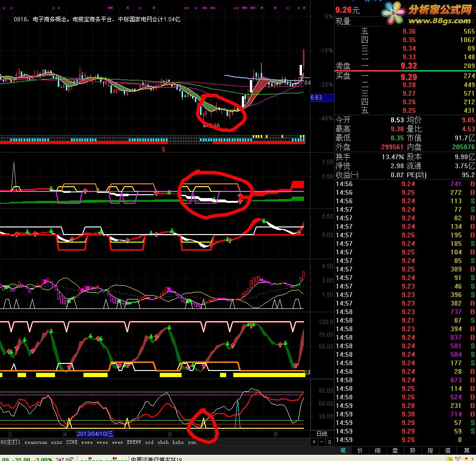Select the 笔 tick-detail tab
476x461 pixels.
point(343,451)
